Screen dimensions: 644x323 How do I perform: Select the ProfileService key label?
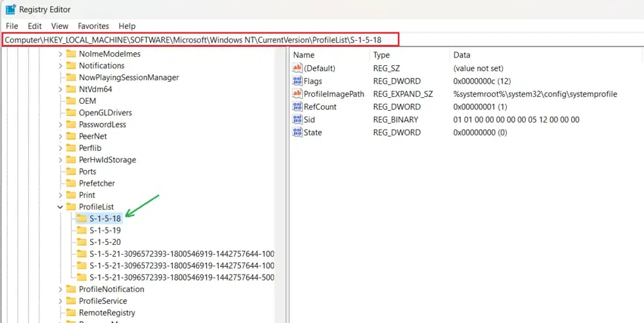tap(103, 301)
